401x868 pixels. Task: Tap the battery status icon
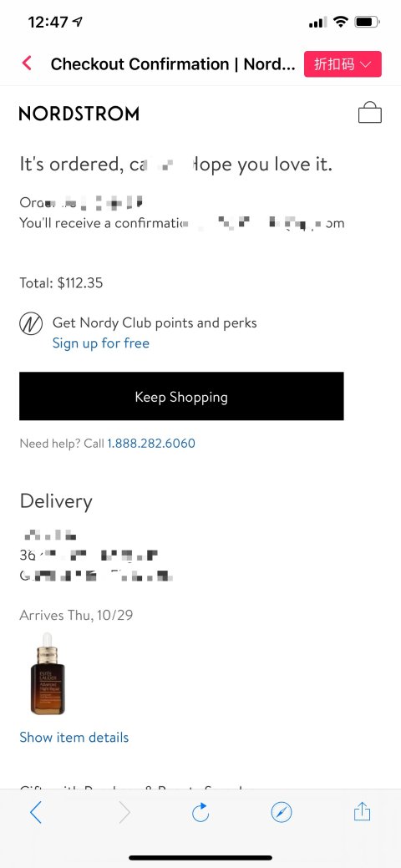368,23
